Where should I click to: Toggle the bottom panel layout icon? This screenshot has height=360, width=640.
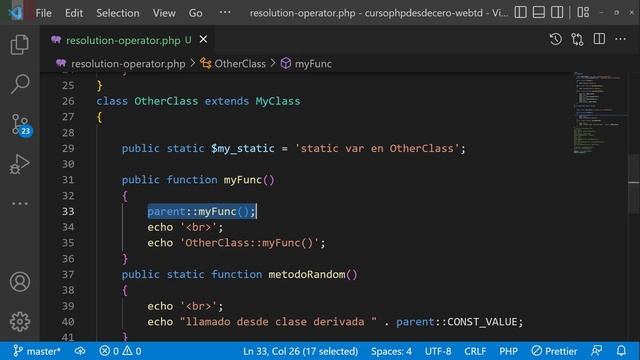pyautogui.click(x=539, y=12)
